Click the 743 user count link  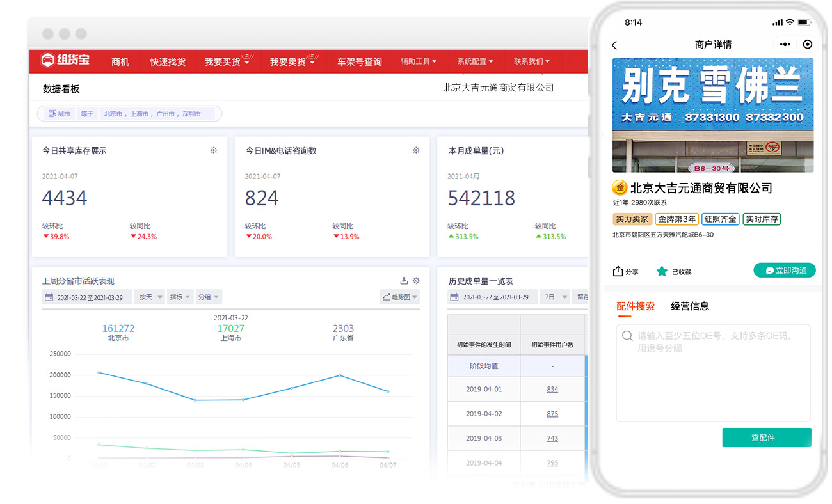pyautogui.click(x=552, y=438)
